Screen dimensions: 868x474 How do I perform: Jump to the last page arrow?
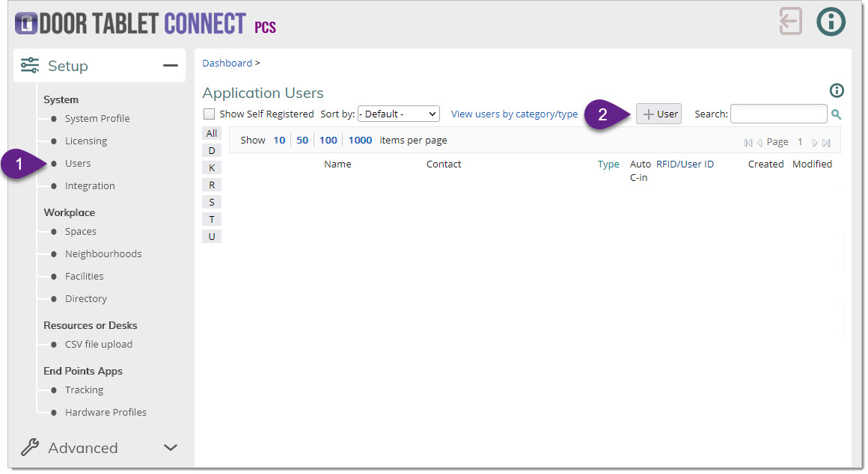826,142
